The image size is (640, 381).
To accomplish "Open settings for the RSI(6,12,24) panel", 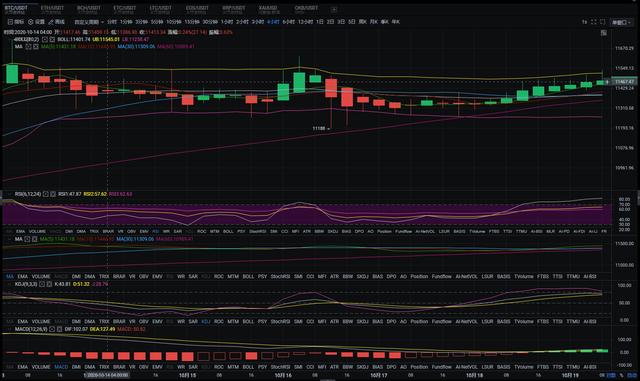I will click(46, 194).
